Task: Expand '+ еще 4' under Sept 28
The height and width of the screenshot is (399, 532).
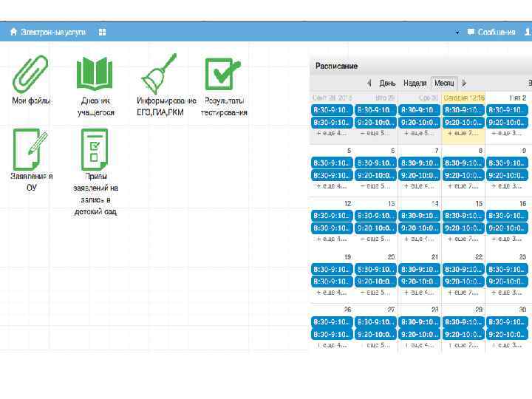Action: coord(332,133)
